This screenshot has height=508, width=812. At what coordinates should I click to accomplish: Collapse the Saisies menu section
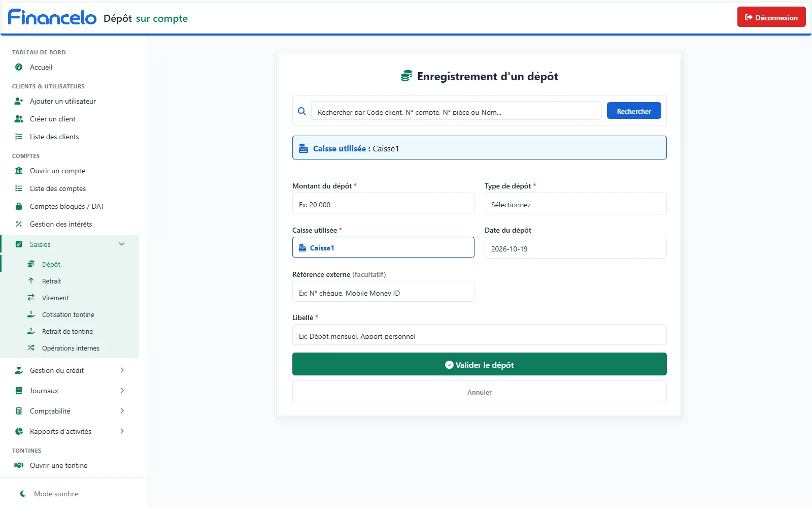70,244
